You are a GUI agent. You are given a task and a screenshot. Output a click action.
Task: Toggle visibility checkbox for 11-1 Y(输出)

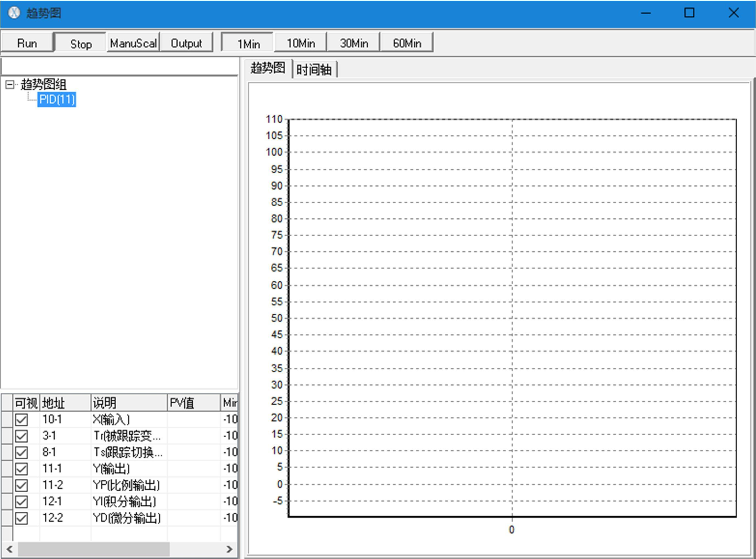21,469
